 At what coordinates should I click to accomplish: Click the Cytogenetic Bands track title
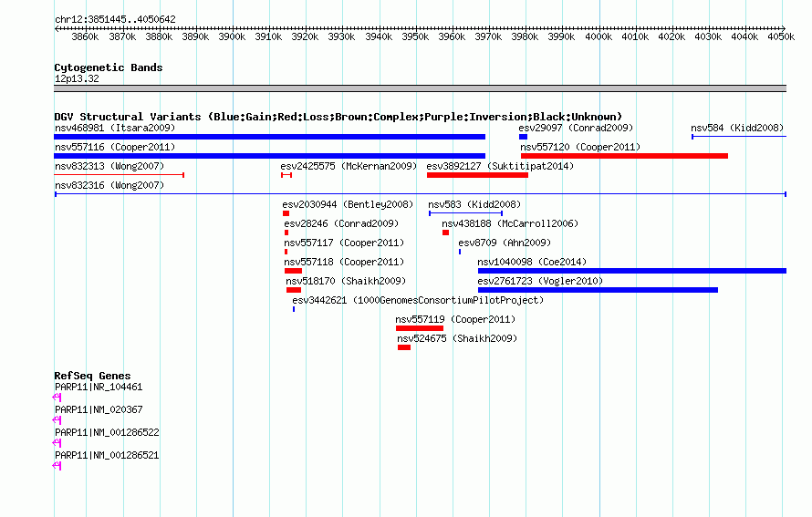click(x=109, y=67)
